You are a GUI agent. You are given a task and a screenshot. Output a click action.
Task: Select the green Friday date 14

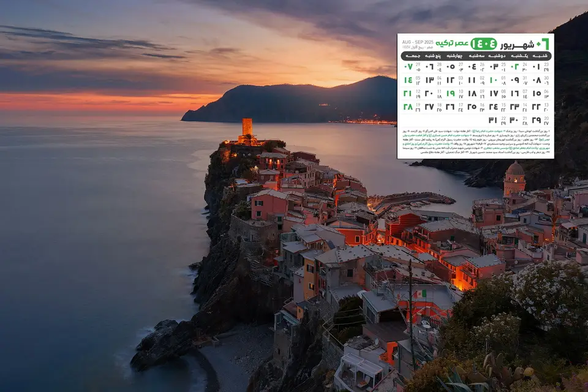click(x=408, y=80)
